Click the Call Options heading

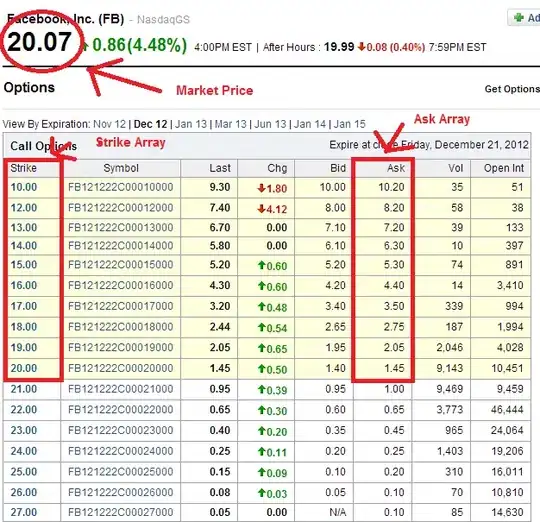pyautogui.click(x=43, y=146)
